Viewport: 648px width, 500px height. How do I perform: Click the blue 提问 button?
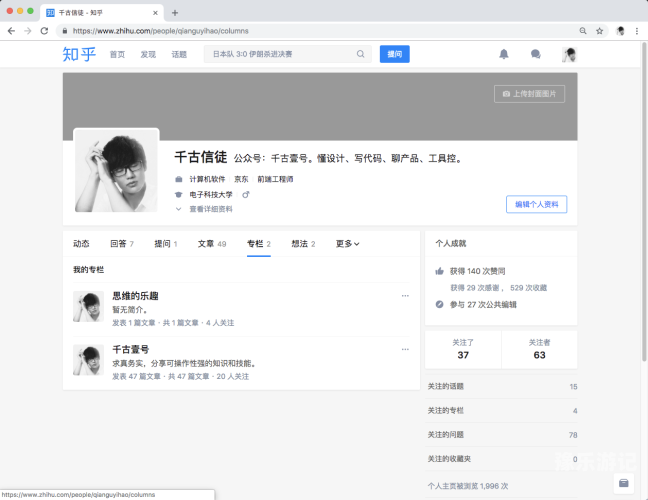click(395, 54)
